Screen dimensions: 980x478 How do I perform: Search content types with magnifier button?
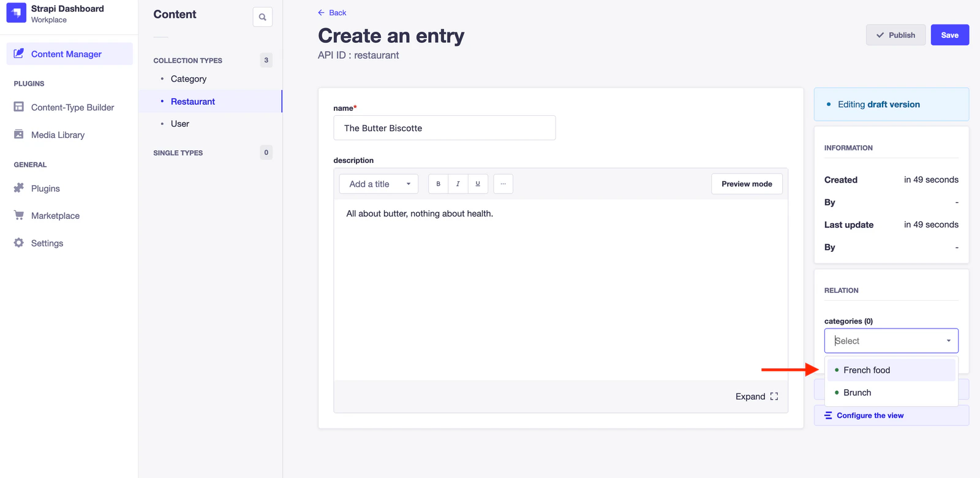coord(263,17)
